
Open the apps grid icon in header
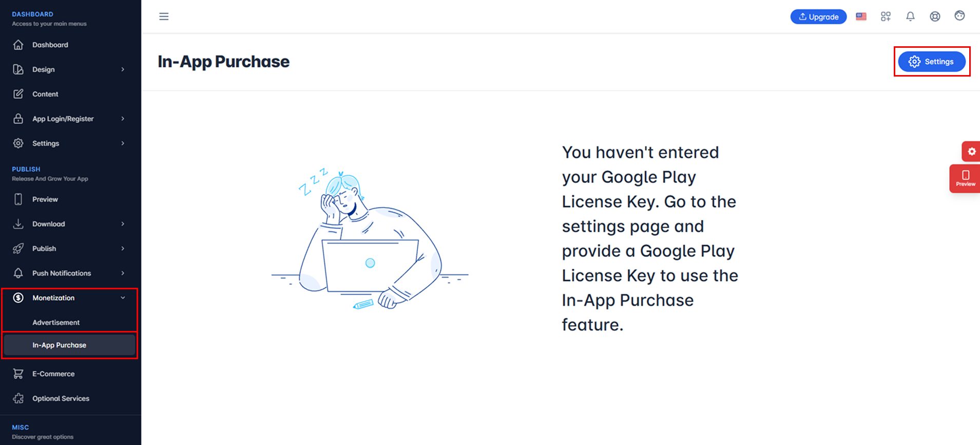coord(886,16)
